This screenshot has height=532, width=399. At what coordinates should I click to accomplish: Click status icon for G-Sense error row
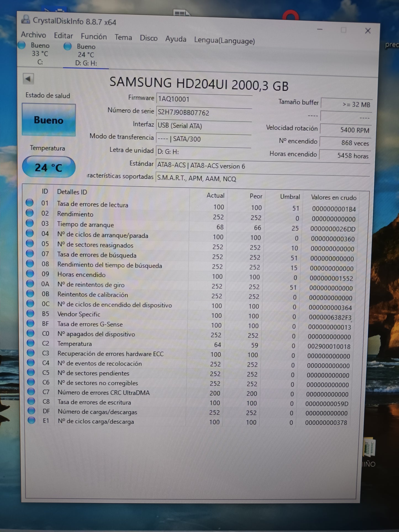pos(30,323)
